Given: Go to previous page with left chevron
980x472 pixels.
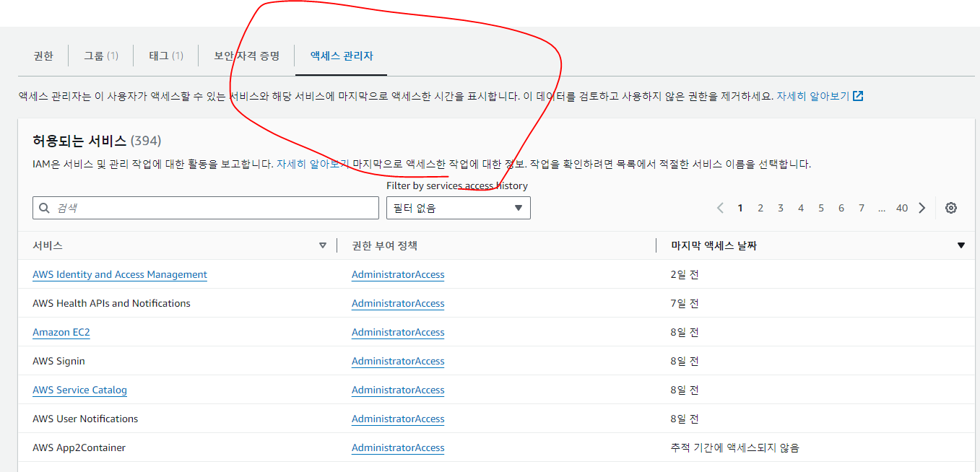Looking at the screenshot, I should pyautogui.click(x=720, y=208).
